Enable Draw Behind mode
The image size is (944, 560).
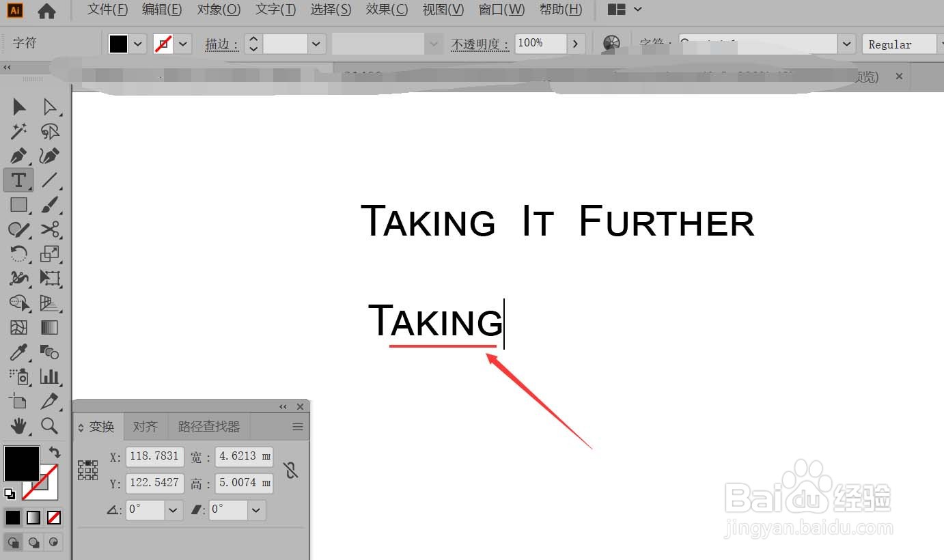coord(33,543)
